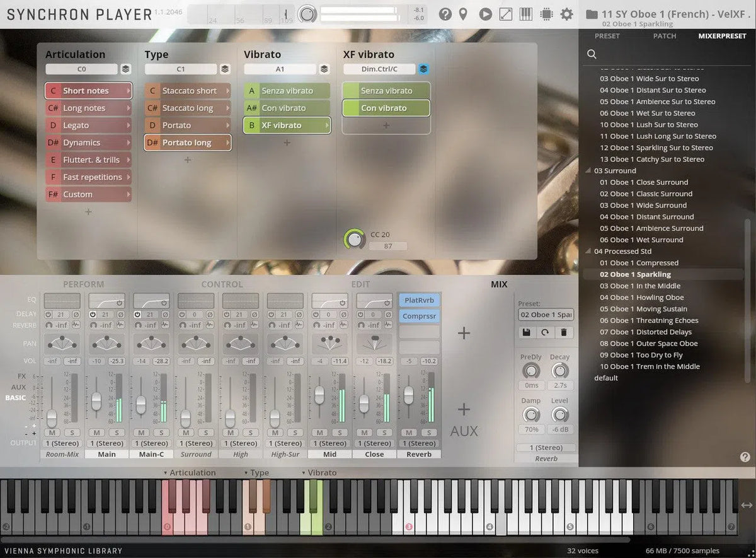The height and width of the screenshot is (558, 756).
Task: Mute the Main channel strip
Action: pyautogui.click(x=96, y=433)
